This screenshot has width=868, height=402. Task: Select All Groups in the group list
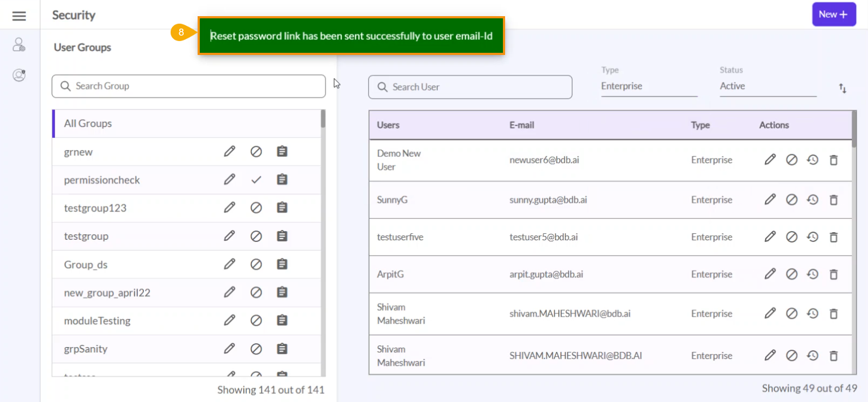pos(88,123)
